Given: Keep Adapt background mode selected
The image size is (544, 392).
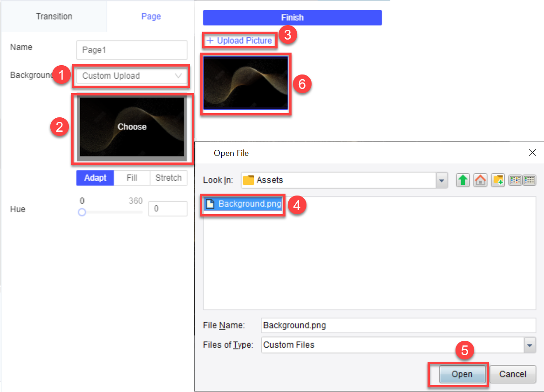Looking at the screenshot, I should [x=95, y=178].
